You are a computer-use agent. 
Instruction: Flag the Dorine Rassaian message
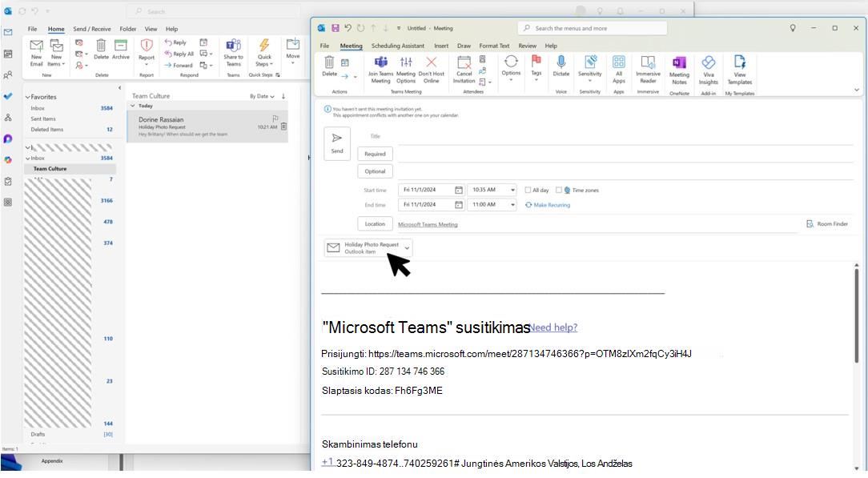[275, 118]
